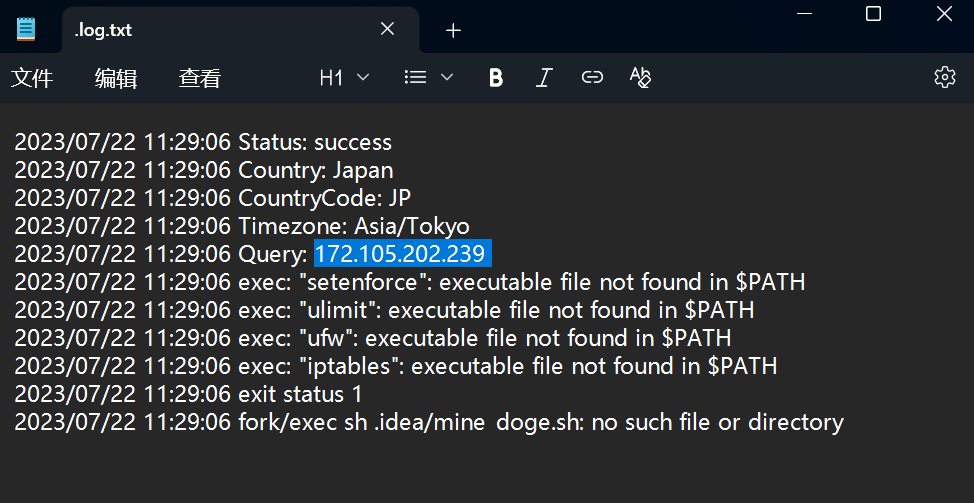This screenshot has height=503, width=974.
Task: Clear formatting with the eraser icon
Action: 641,77
